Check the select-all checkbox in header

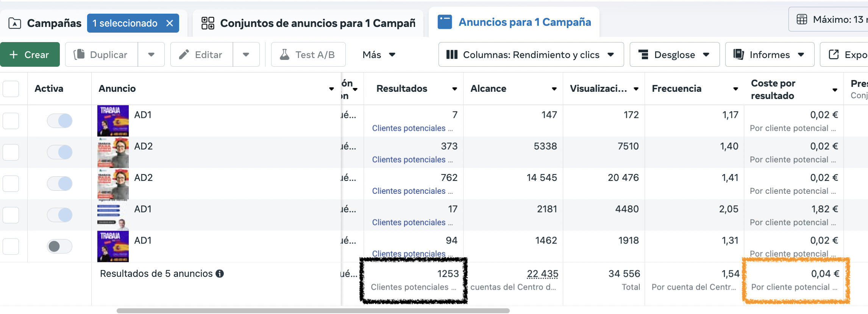[x=11, y=89]
